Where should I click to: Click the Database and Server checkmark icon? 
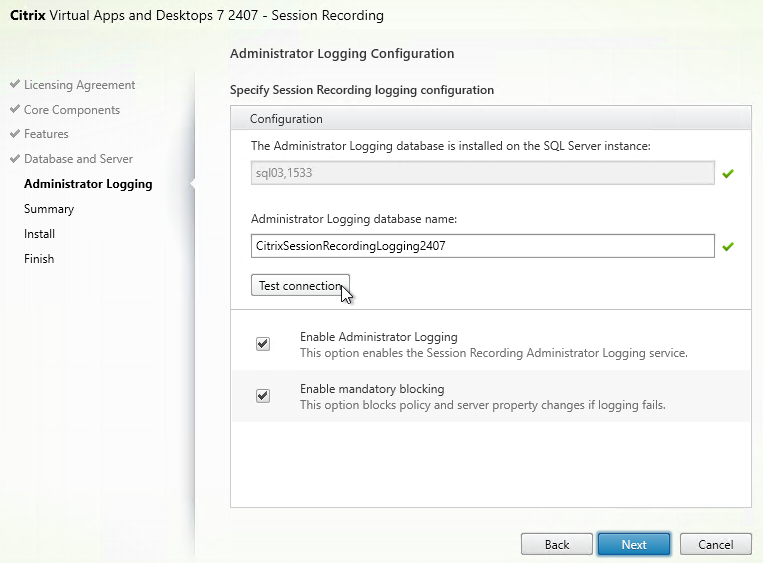tap(15, 159)
